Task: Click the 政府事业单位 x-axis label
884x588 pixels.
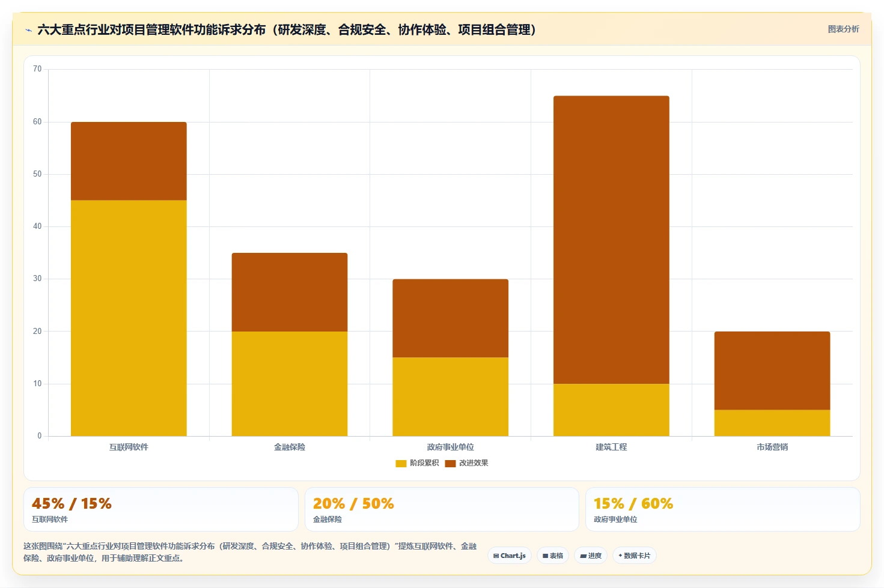Action: point(451,447)
